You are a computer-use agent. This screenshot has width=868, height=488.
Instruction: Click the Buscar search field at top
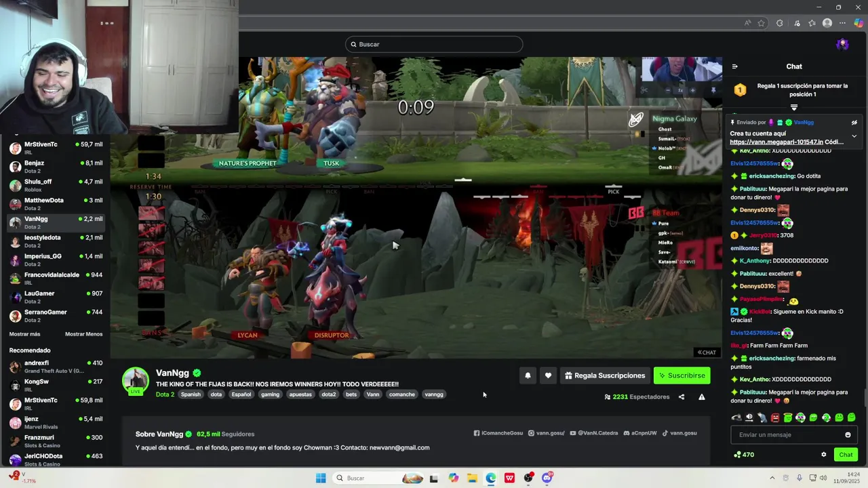[434, 45]
